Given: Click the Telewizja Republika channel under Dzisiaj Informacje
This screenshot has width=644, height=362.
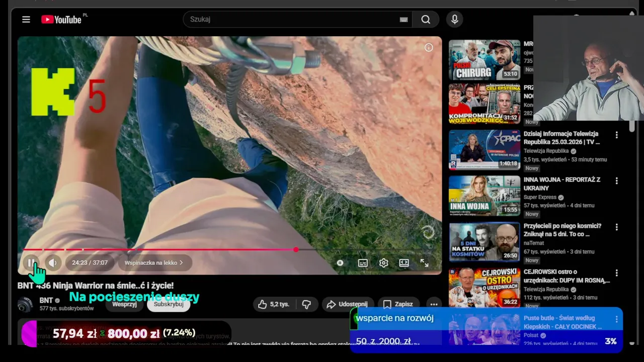Looking at the screenshot, I should [546, 151].
